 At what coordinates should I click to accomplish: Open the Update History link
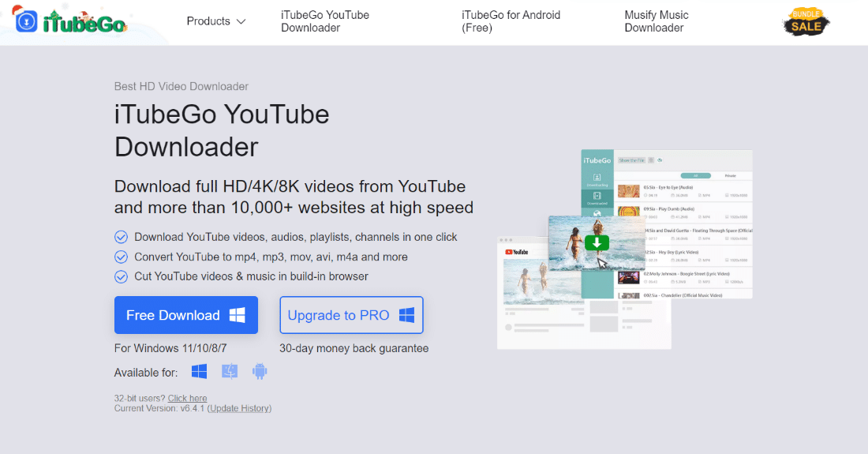click(240, 408)
